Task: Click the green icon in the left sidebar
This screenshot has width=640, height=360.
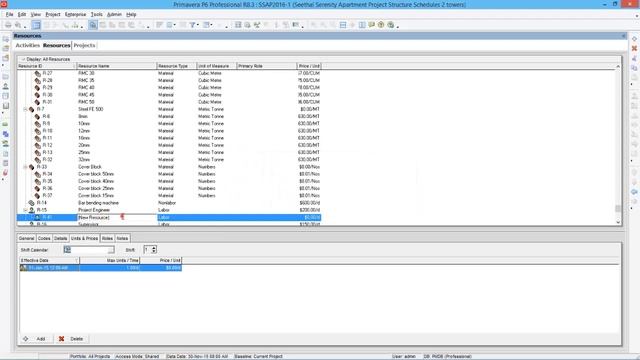Action: coord(6,124)
